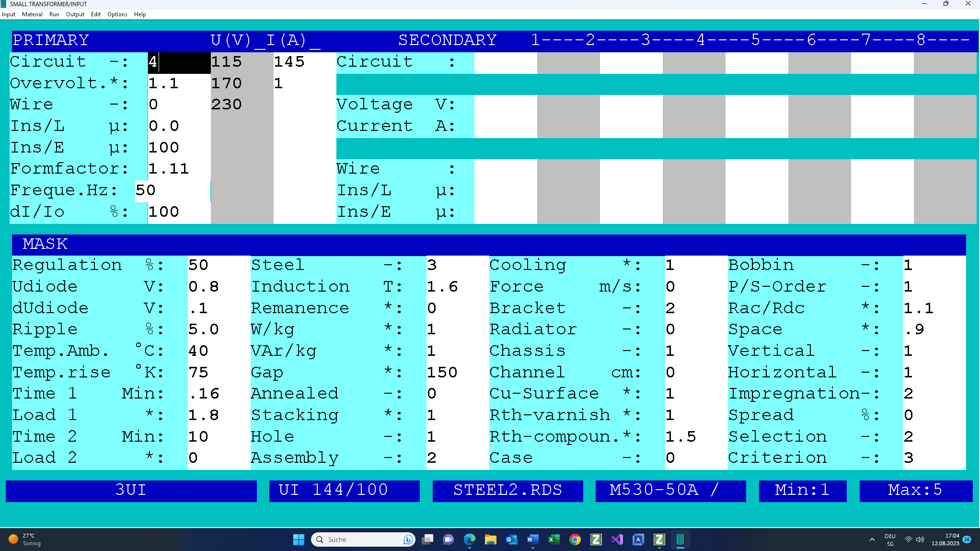
Task: Click the primary voltage cell 115
Action: [x=242, y=63]
